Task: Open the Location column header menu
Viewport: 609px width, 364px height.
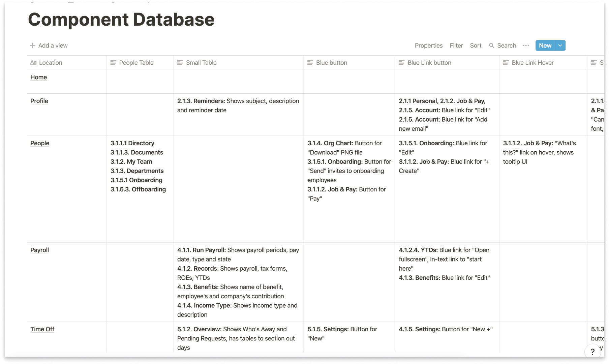Action: [x=67, y=63]
